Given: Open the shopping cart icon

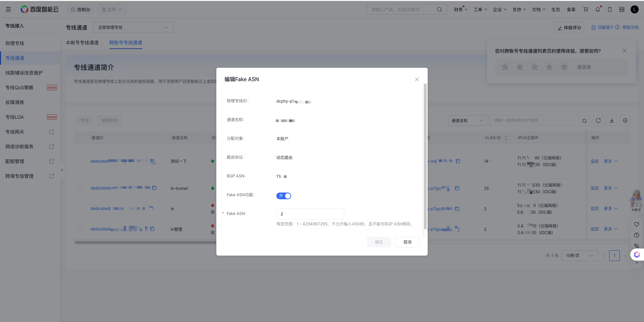Looking at the screenshot, I should 586,9.
